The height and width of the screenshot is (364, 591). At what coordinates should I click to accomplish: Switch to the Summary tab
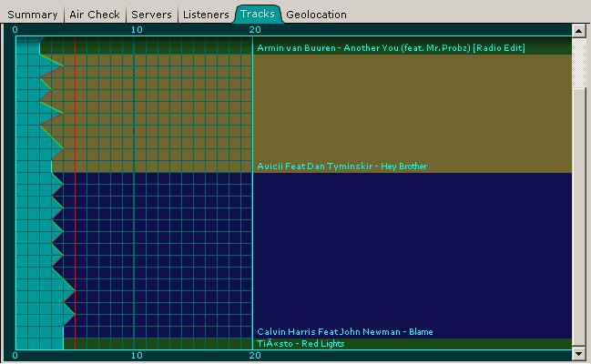tap(33, 15)
